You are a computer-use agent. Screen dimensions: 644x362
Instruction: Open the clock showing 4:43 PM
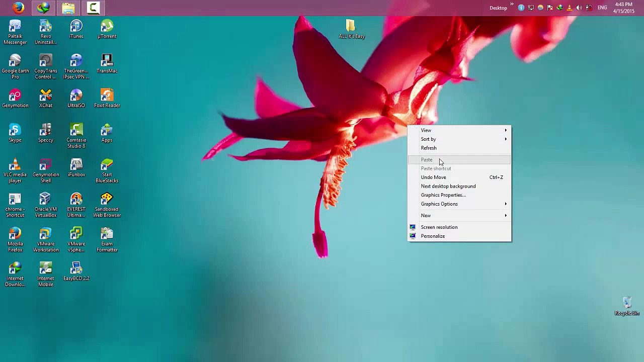pos(624,8)
